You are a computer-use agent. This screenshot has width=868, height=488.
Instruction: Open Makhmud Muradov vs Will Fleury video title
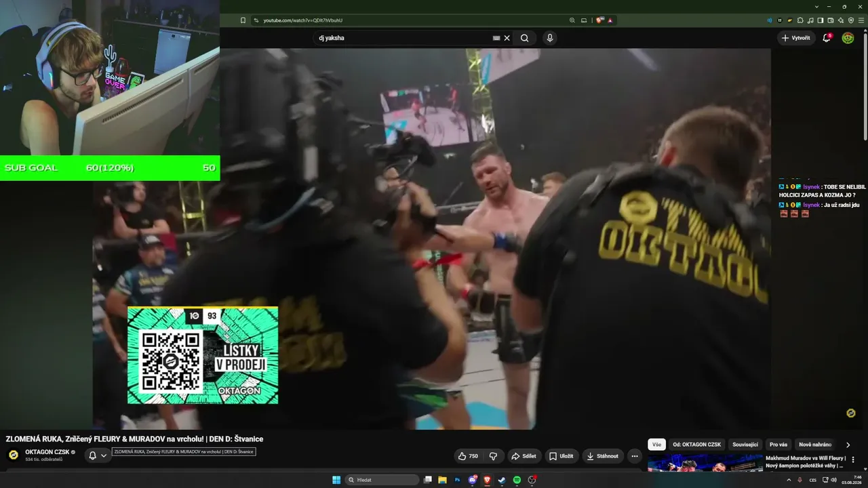[x=806, y=462]
